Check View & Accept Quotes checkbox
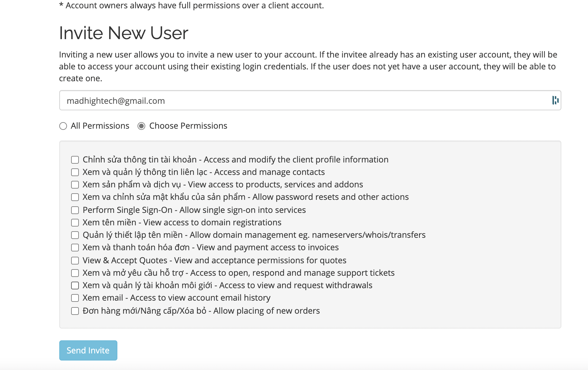The width and height of the screenshot is (588, 370). point(75,261)
